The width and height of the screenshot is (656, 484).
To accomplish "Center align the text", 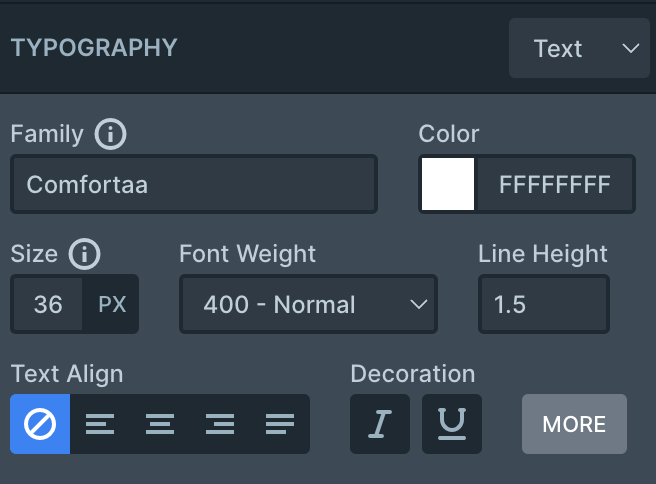I will point(160,424).
